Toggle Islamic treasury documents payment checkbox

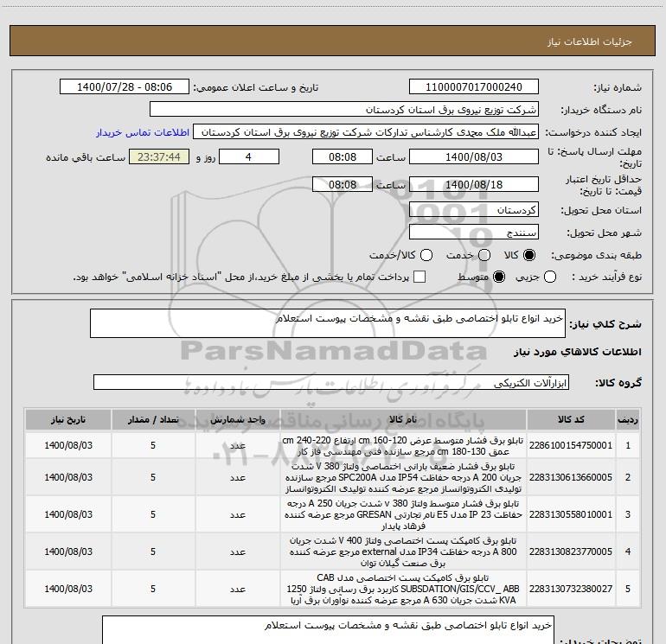pos(419,277)
